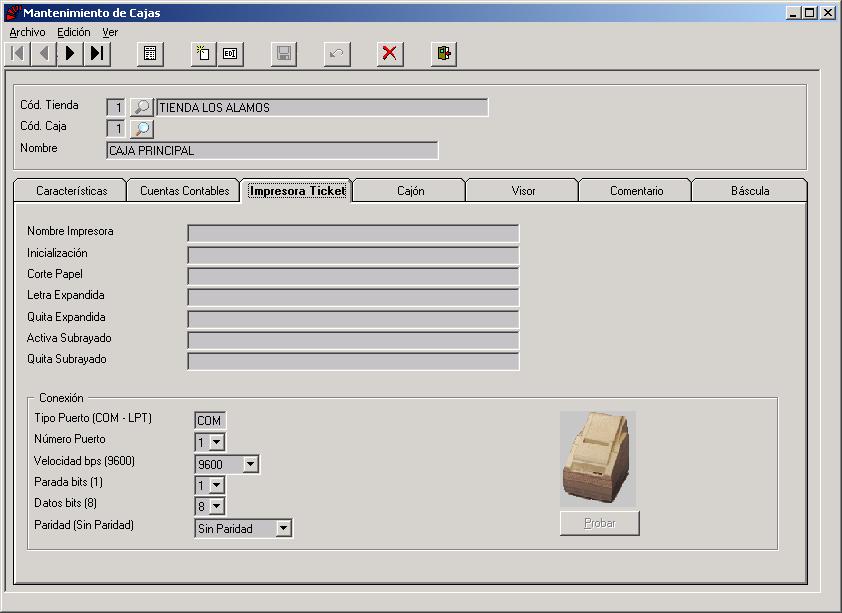Click the Cód. Caja code field
The width and height of the screenshot is (842, 613).
[x=116, y=129]
